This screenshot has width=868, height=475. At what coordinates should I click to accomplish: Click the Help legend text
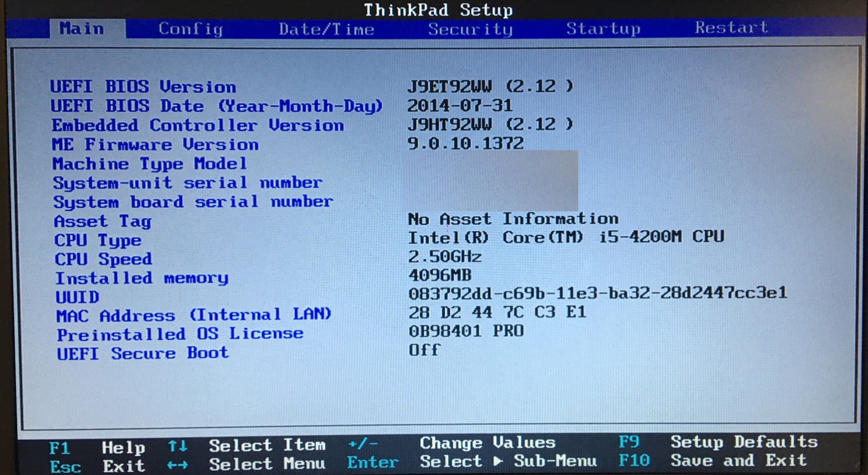[x=123, y=448]
